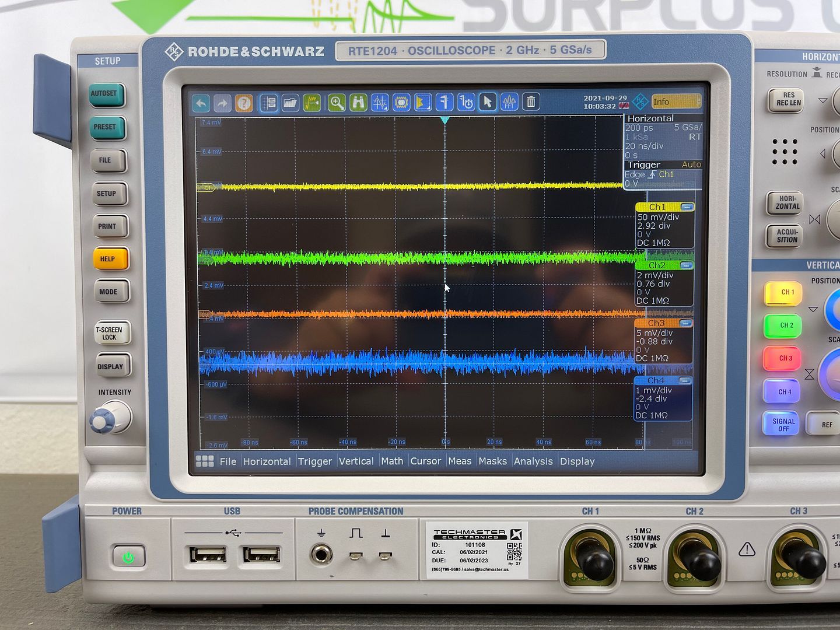Open the Analysis menu
840x630 pixels.
point(533,461)
